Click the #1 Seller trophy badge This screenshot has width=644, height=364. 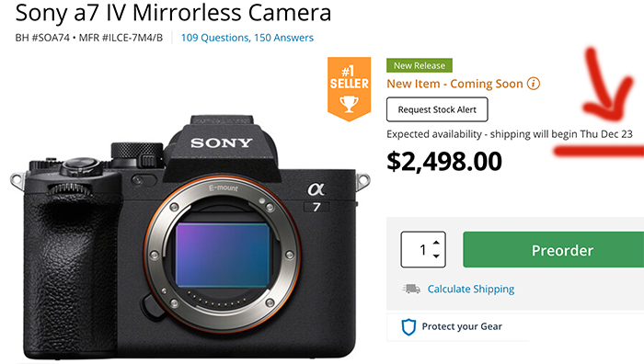coord(349,89)
